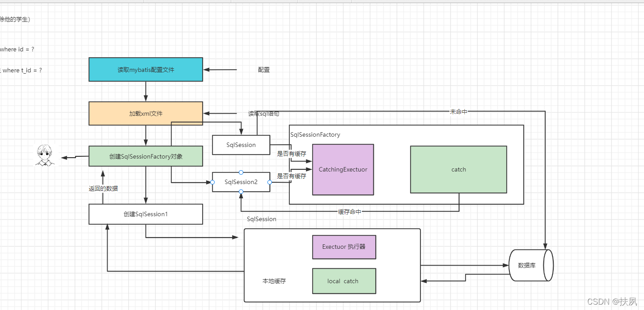Select the '加载xml文件' orange box
This screenshot has width=644, height=310.
pyautogui.click(x=146, y=113)
